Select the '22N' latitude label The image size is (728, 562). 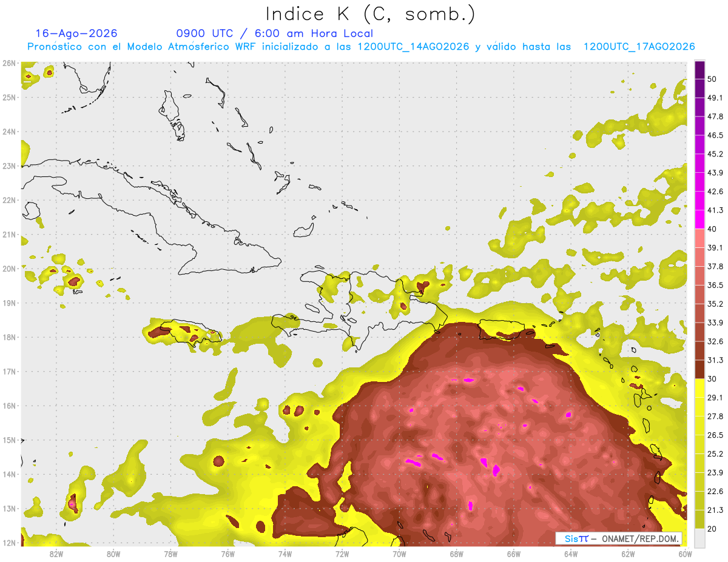(9, 200)
